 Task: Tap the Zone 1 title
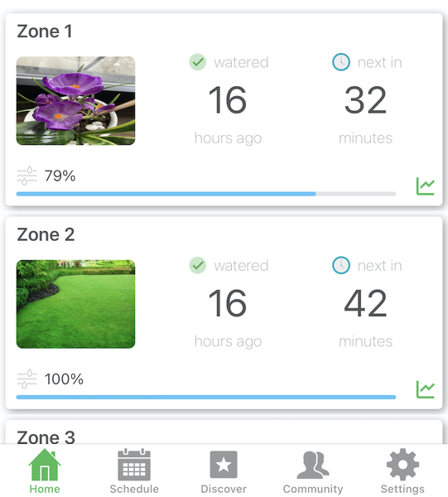pyautogui.click(x=45, y=31)
